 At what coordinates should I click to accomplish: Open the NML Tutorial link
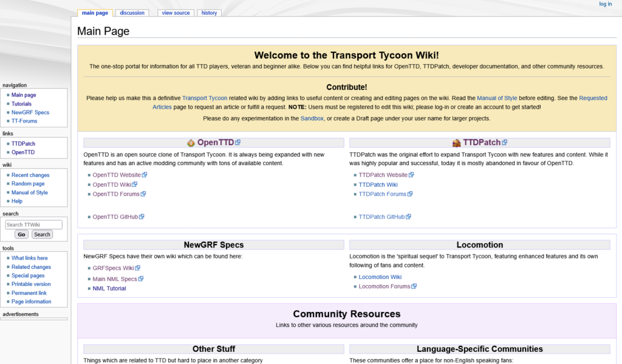109,288
